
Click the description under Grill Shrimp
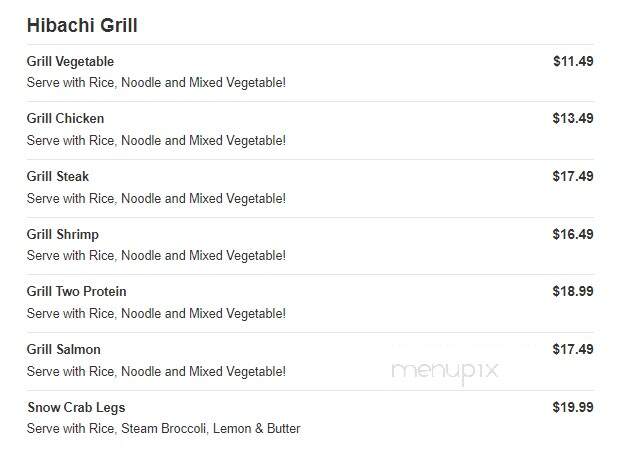tap(156, 256)
